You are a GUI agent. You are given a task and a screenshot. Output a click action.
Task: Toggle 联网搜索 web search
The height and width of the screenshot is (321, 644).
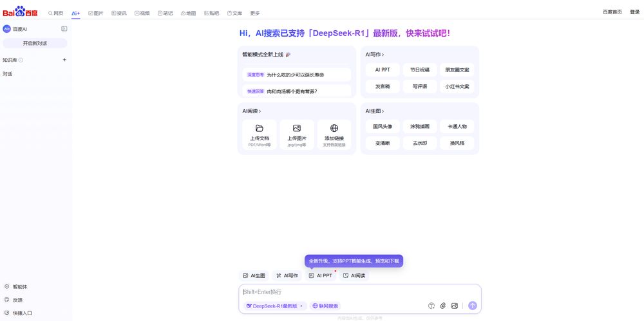coord(325,306)
